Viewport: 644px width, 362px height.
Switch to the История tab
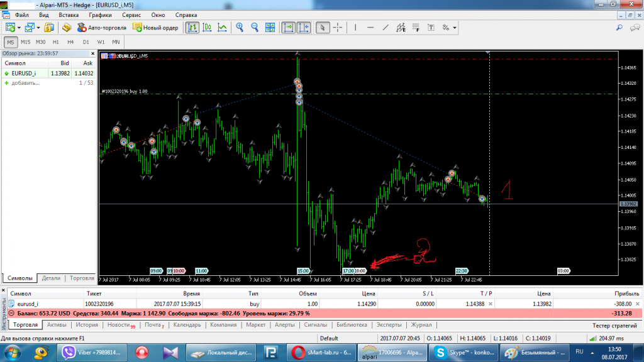tap(87, 325)
